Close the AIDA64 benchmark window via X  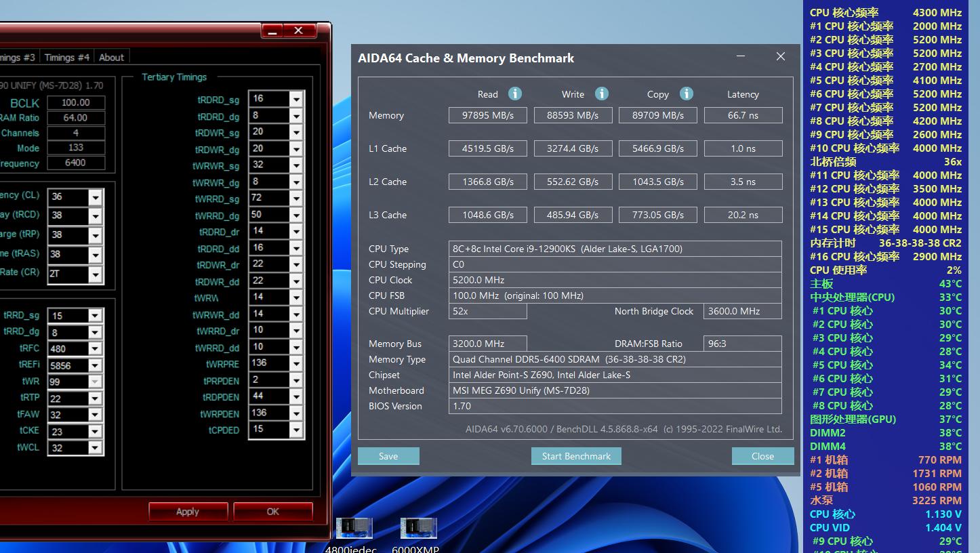click(x=781, y=57)
